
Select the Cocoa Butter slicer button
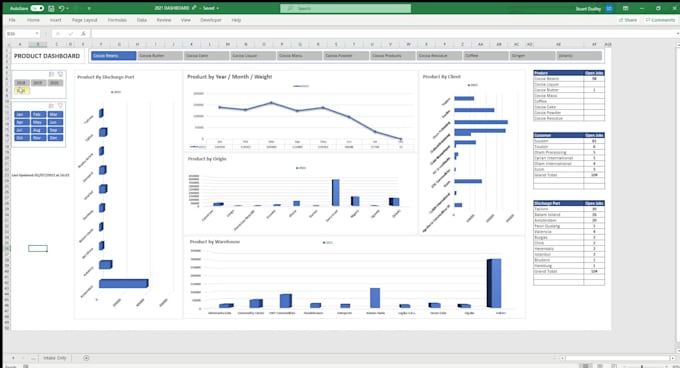tap(160, 55)
